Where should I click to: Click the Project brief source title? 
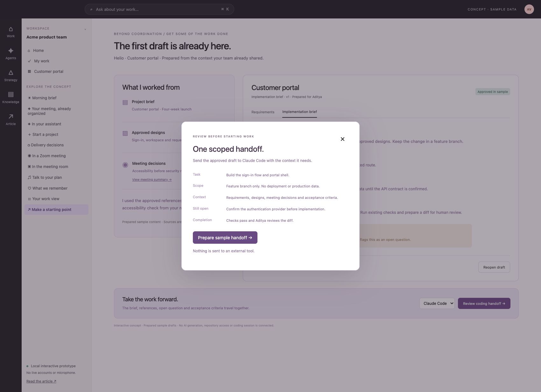pos(143,102)
